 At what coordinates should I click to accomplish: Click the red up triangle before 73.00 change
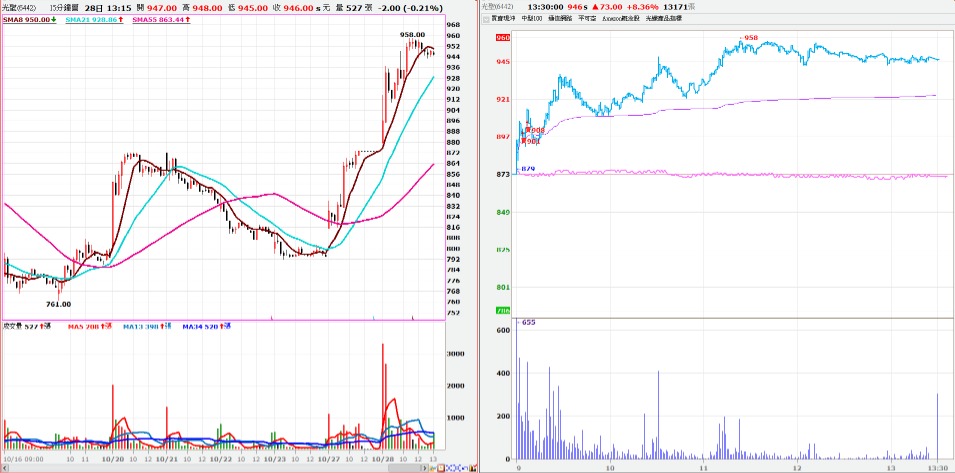point(597,6)
